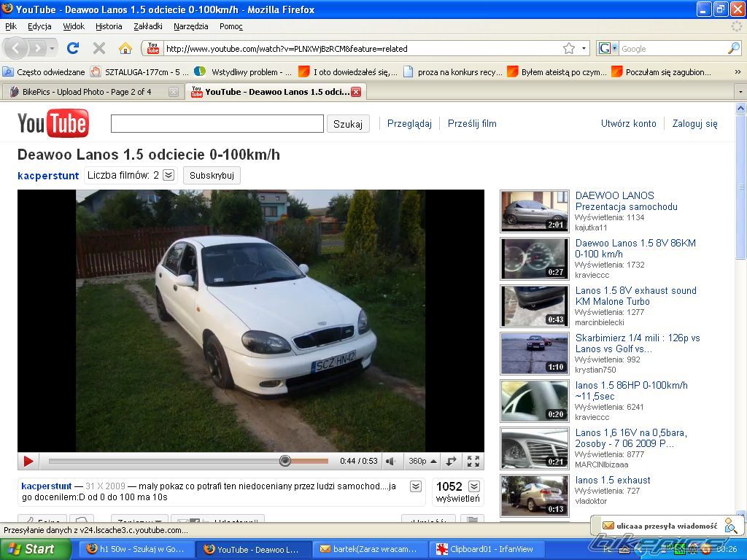Open the navigation history dropdown arrow
This screenshot has height=560, width=747.
tap(52, 48)
